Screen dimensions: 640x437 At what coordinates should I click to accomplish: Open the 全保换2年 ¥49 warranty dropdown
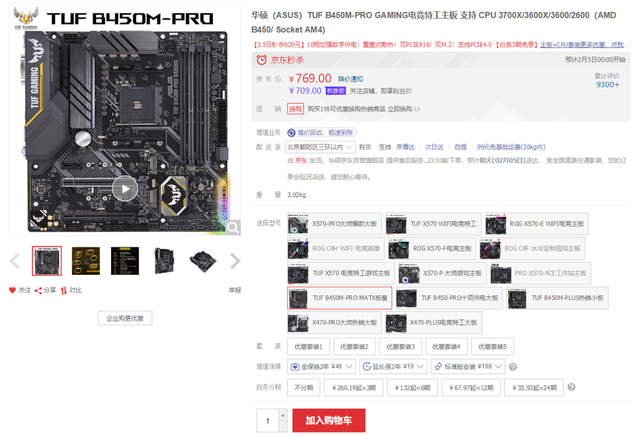coord(321,366)
